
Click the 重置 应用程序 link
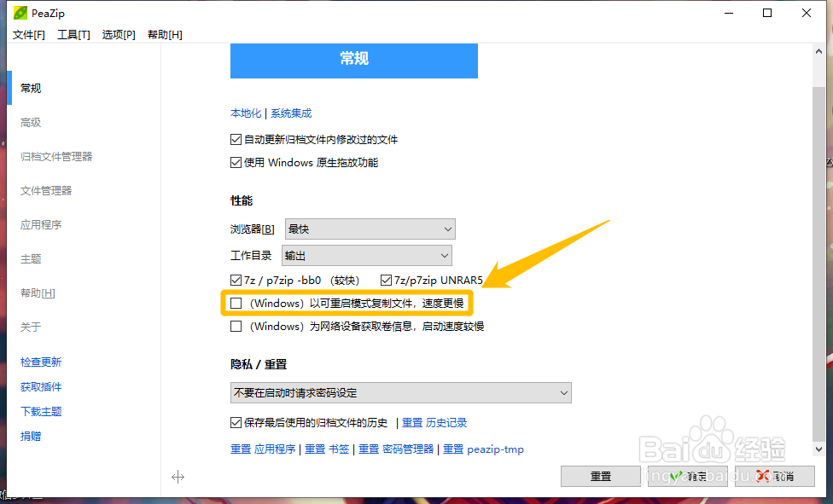(x=263, y=449)
